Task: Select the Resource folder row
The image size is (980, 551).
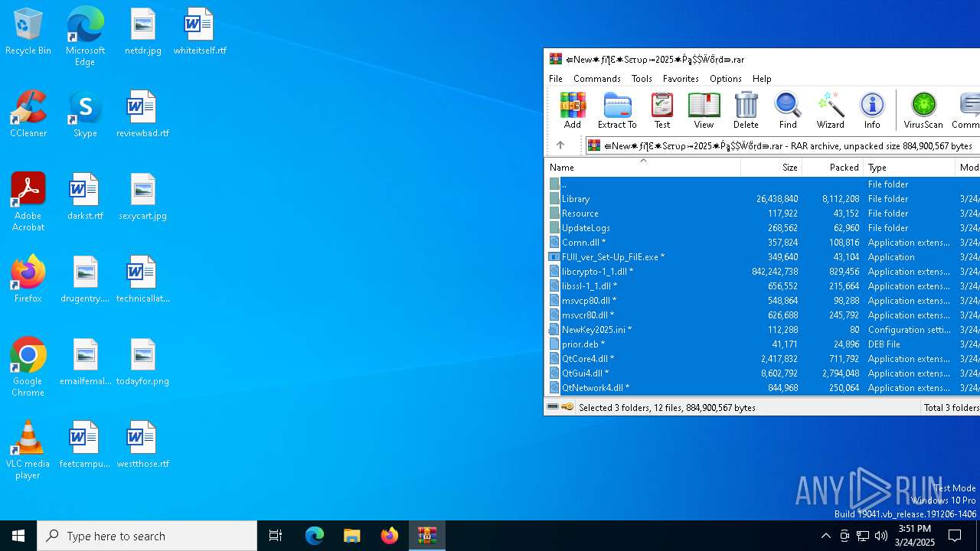Action: pos(763,214)
